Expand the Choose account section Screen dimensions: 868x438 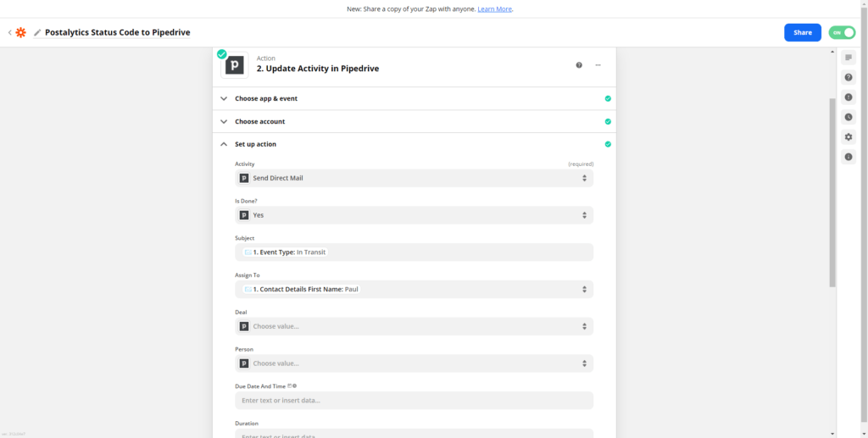(x=414, y=121)
